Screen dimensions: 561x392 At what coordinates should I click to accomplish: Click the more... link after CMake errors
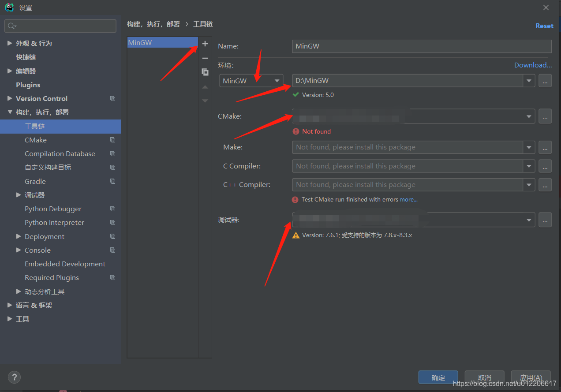[x=408, y=200]
